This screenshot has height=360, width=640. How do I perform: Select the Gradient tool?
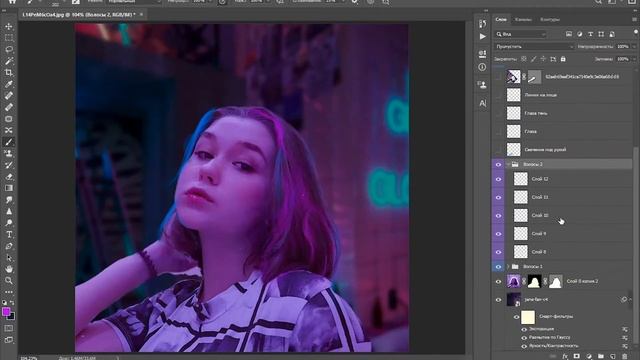click(x=9, y=188)
